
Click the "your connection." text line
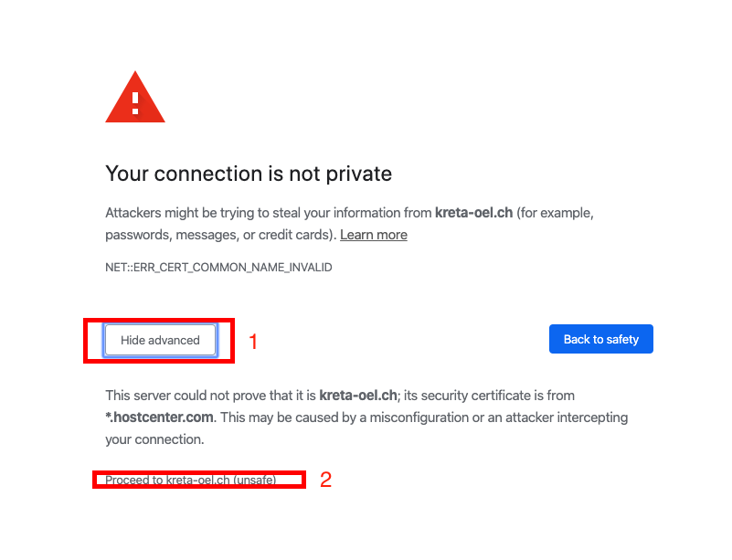(x=154, y=439)
